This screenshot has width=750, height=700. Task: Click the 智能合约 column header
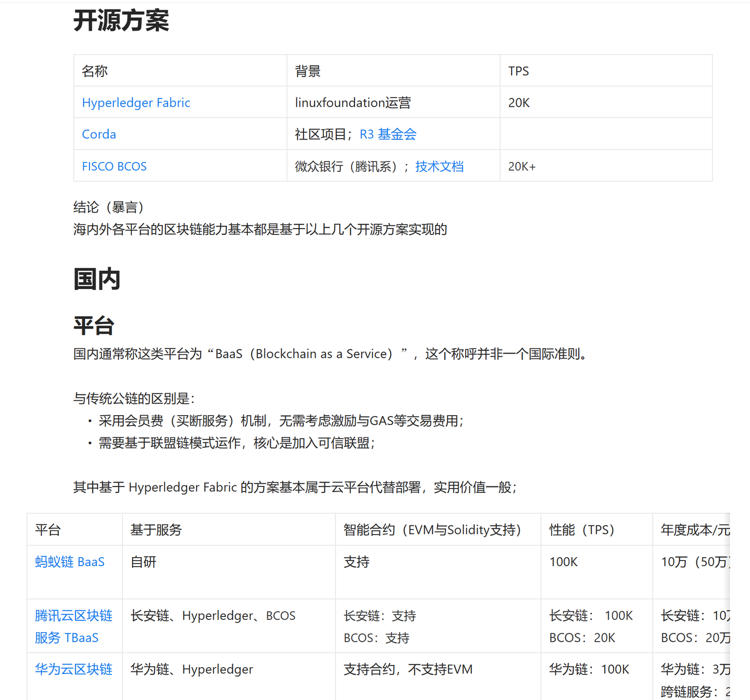point(432,530)
